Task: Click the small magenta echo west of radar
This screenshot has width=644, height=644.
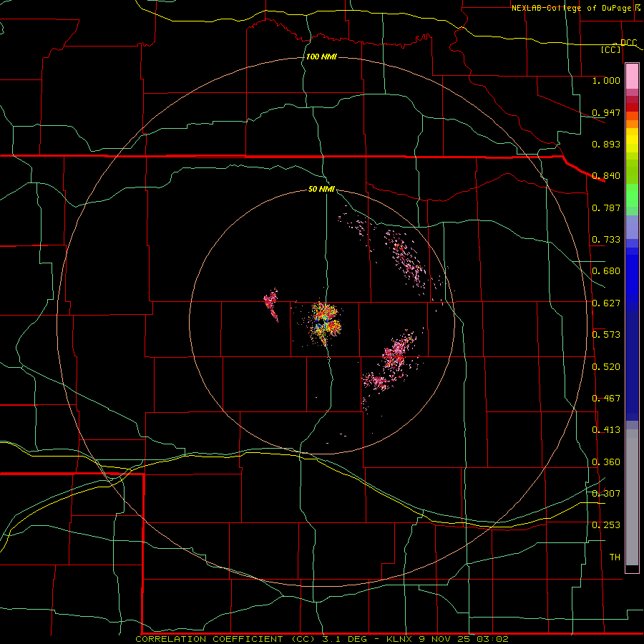Action: point(271,305)
